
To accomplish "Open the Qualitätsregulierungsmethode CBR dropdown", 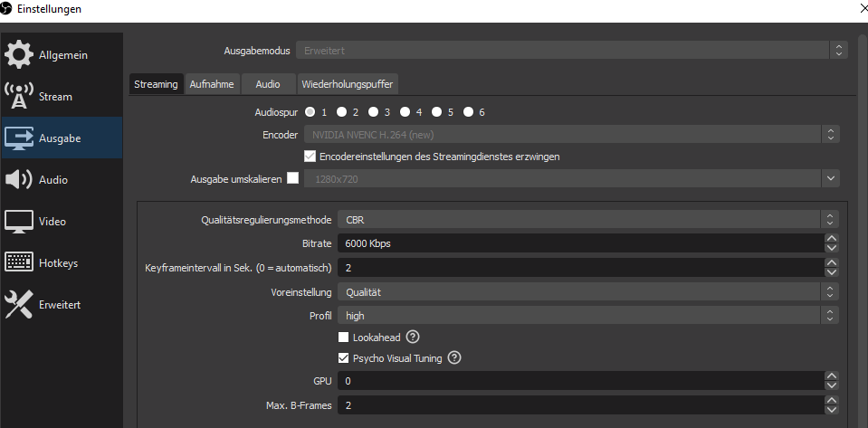I will (x=588, y=220).
